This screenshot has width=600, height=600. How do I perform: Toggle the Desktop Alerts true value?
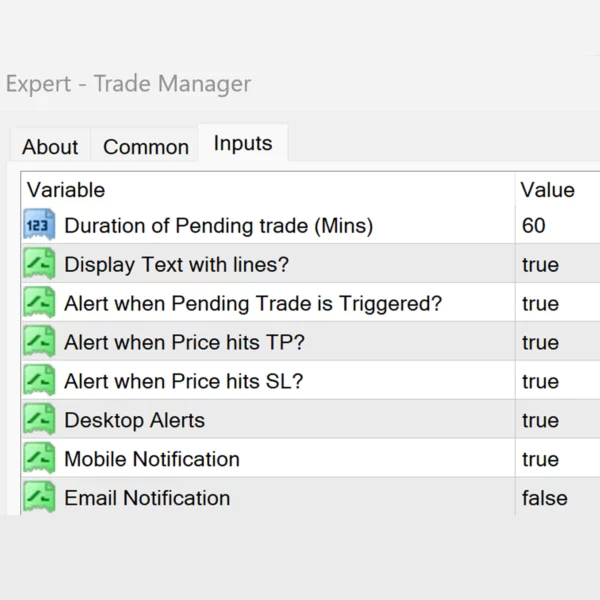coord(540,420)
